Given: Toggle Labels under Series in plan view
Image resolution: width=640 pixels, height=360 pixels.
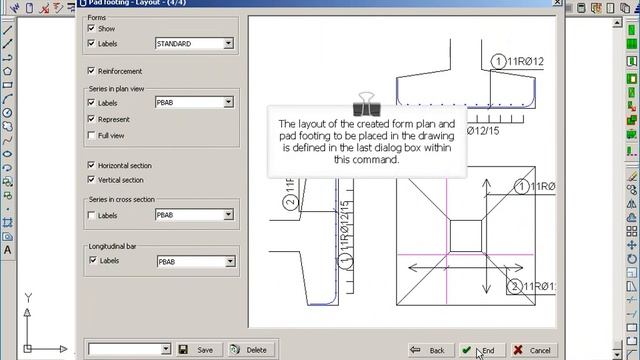Looking at the screenshot, I should click(x=91, y=102).
